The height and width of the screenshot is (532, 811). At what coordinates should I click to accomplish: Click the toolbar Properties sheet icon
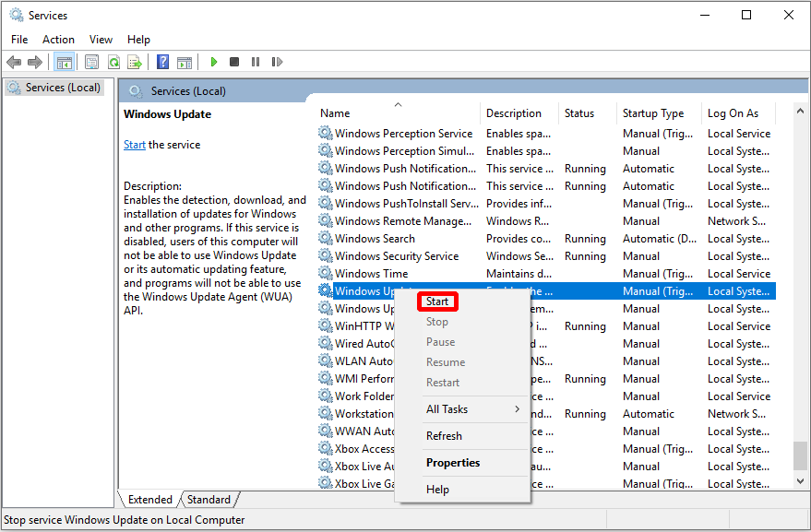(91, 62)
